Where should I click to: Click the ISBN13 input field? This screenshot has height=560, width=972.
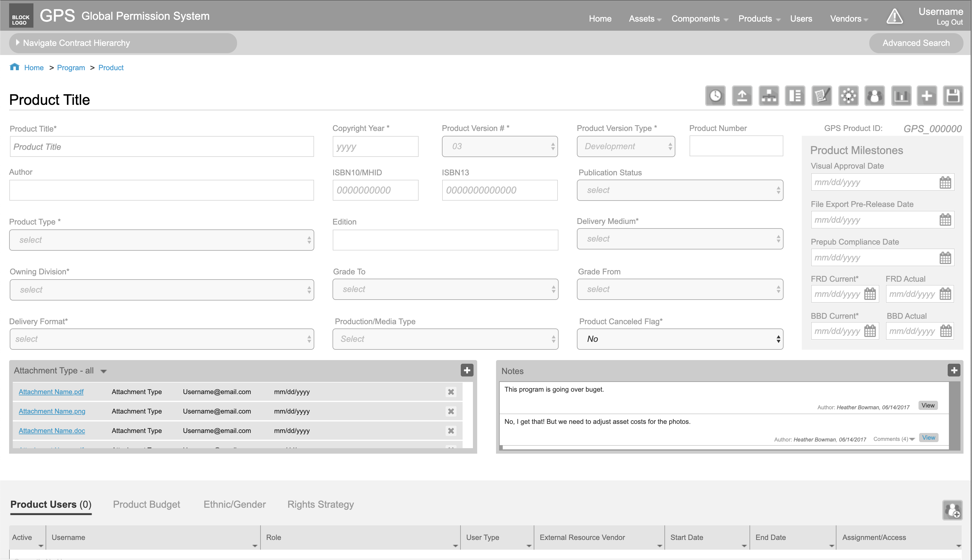(x=499, y=190)
